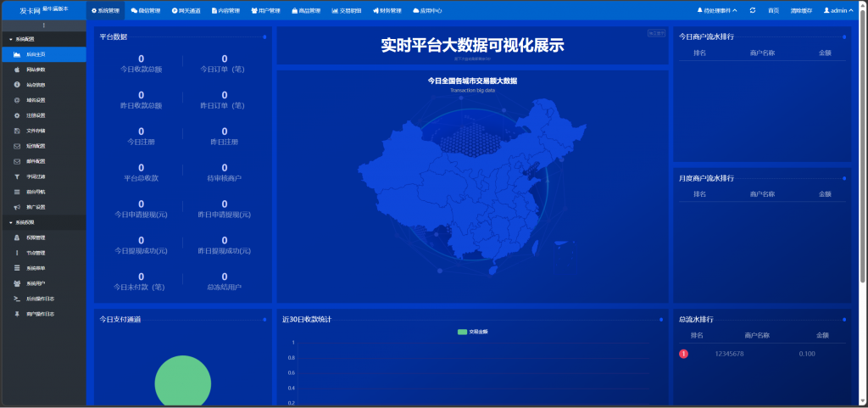Click the pin icon for 商户操作日志
The width and height of the screenshot is (868, 408).
tap(17, 314)
